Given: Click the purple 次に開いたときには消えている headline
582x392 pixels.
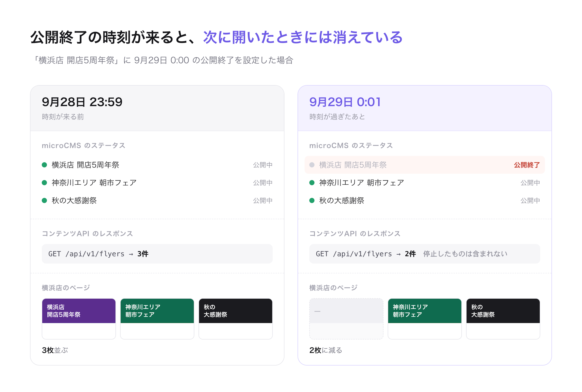Looking at the screenshot, I should [x=303, y=38].
